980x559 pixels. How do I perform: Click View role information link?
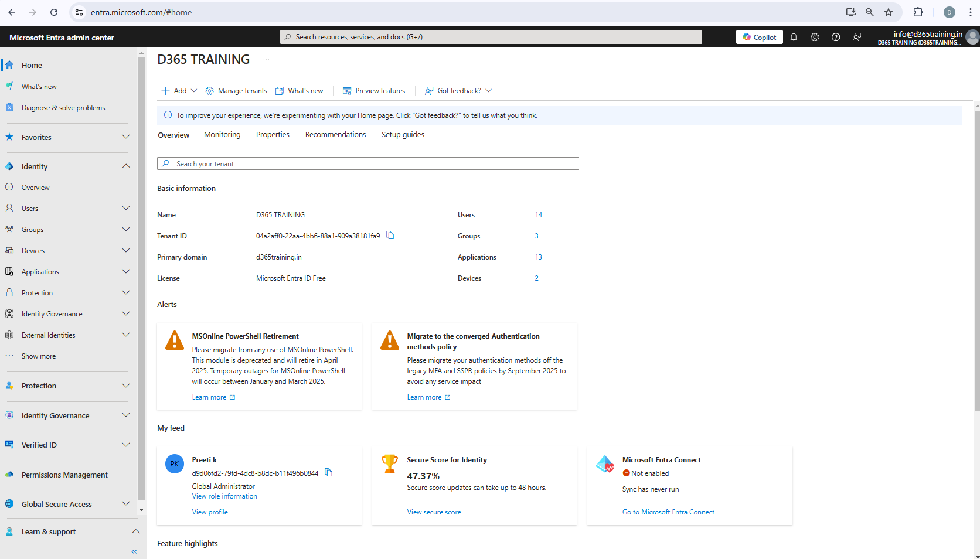click(224, 496)
